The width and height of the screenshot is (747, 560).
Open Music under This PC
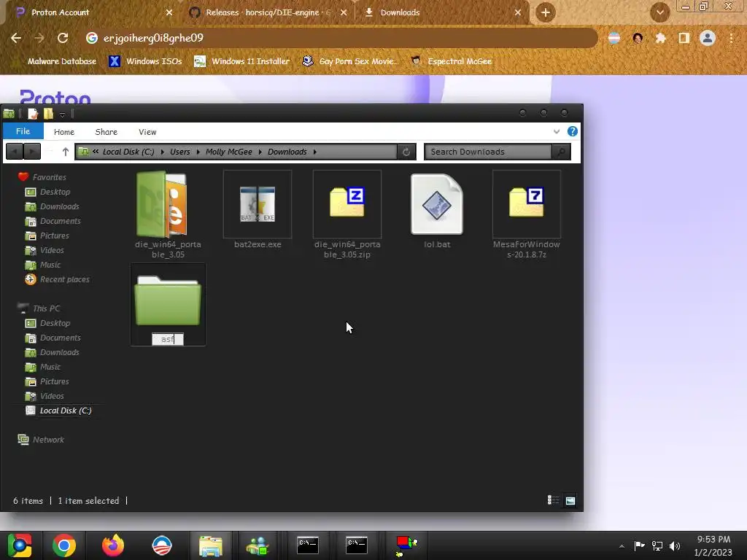50,367
